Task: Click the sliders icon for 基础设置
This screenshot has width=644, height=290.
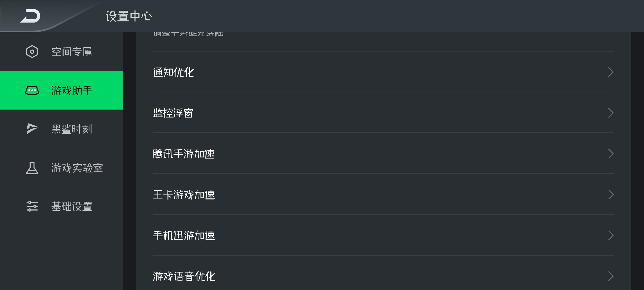Action: point(32,206)
